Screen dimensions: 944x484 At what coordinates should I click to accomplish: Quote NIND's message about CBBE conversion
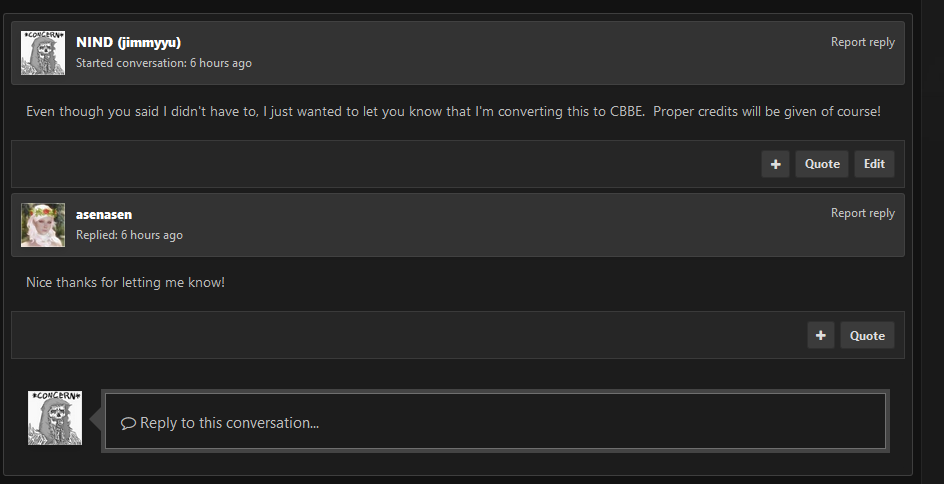click(x=822, y=164)
